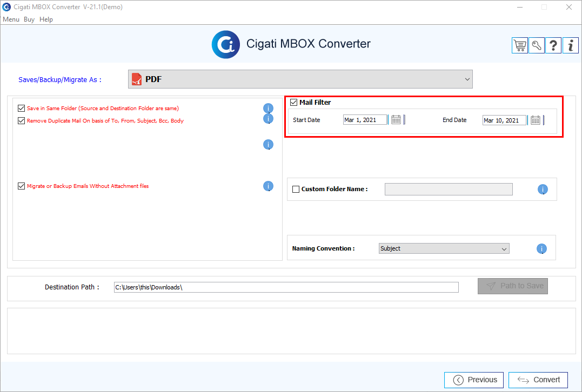Close the Cigati MBOX Converter window
The height and width of the screenshot is (392, 582).
569,7
